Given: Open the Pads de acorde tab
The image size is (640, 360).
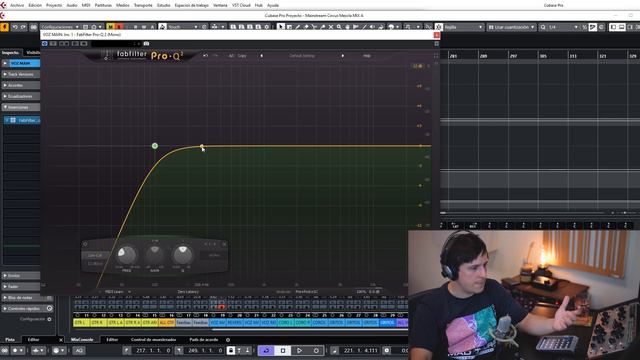Looking at the screenshot, I should [x=204, y=340].
